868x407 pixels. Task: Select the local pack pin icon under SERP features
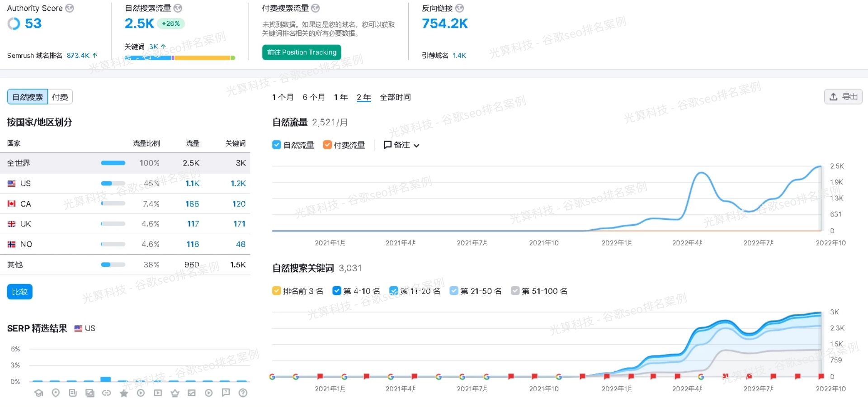click(56, 393)
